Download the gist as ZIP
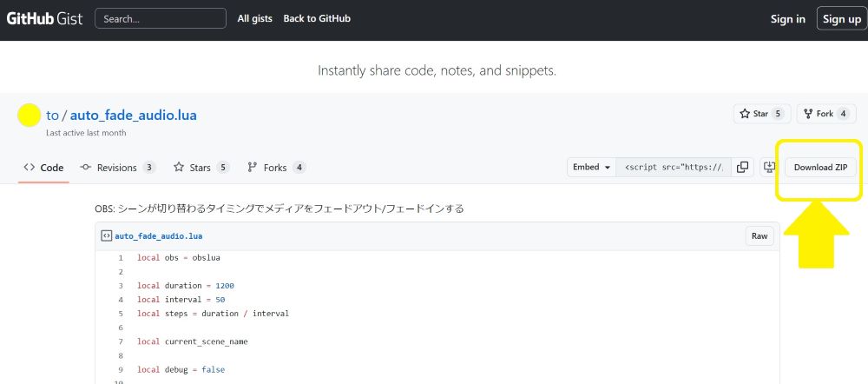 pos(820,168)
